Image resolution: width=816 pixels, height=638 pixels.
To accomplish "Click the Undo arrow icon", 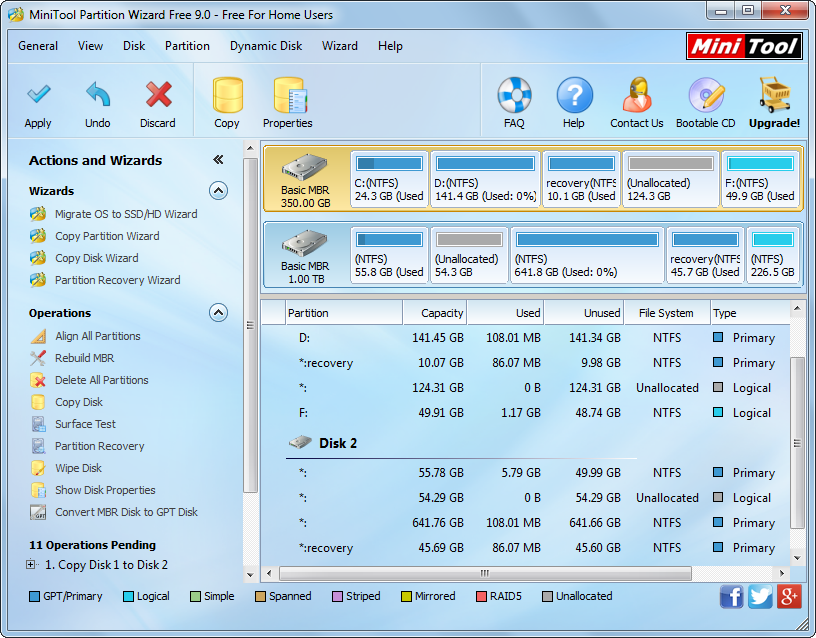I will tap(98, 94).
